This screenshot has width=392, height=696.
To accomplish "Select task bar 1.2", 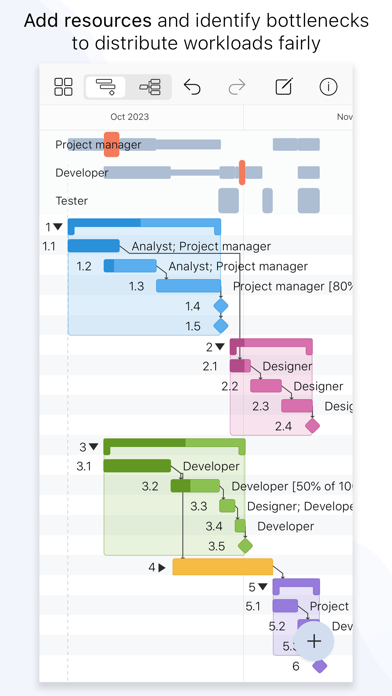I will coord(130,266).
